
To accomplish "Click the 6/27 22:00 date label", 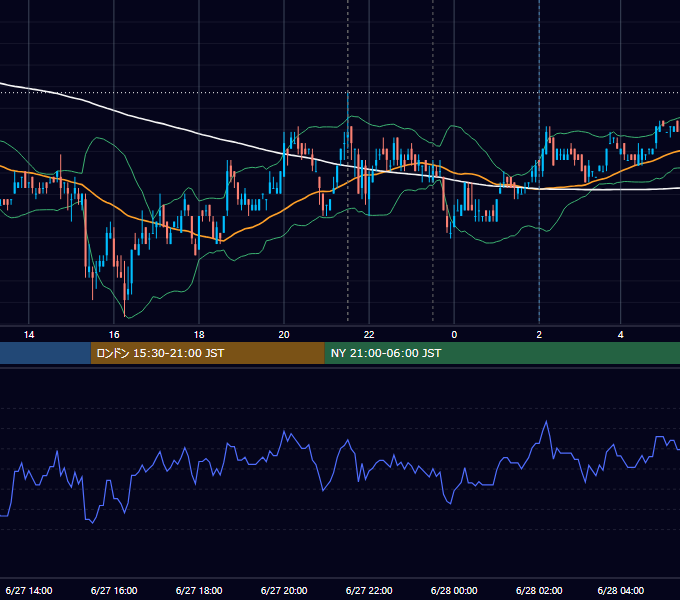I will tap(369, 590).
